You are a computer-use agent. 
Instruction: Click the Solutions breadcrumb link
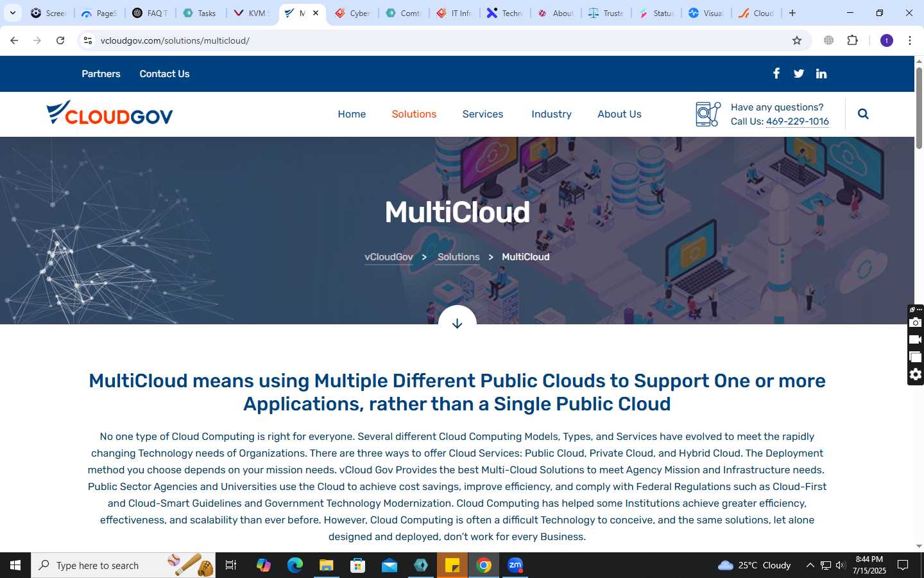coord(458,257)
